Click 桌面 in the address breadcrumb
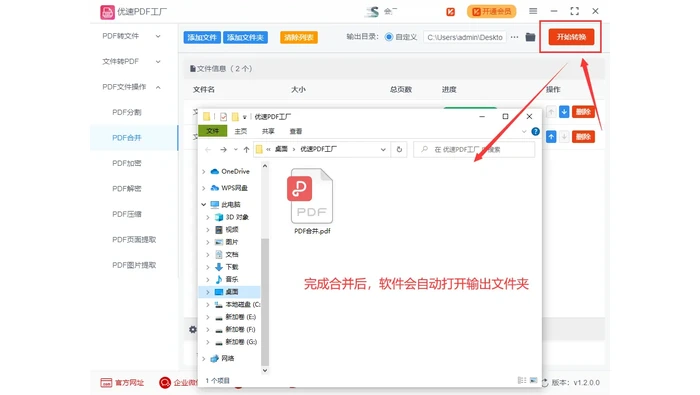The width and height of the screenshot is (700, 395). tap(281, 149)
